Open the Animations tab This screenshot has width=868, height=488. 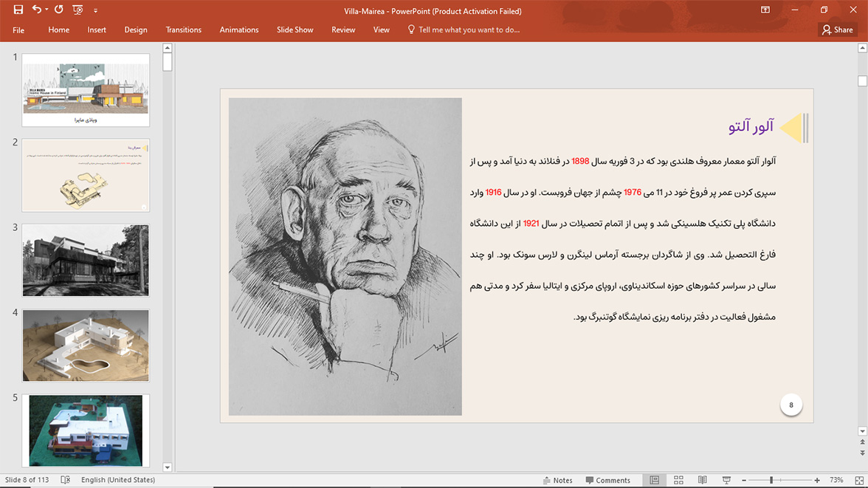(239, 30)
